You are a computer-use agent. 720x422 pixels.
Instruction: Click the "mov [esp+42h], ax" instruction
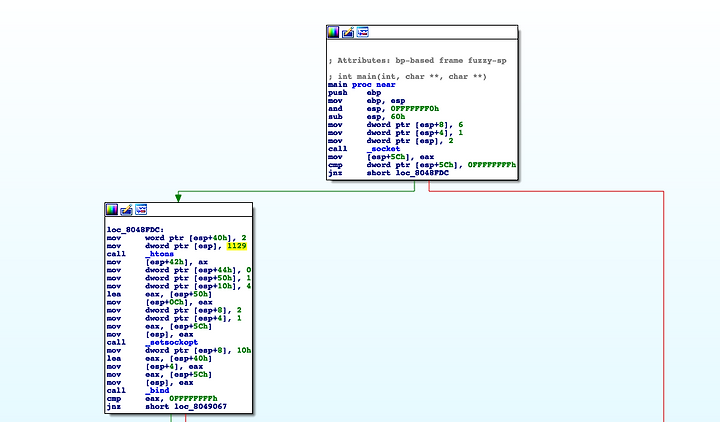157,262
